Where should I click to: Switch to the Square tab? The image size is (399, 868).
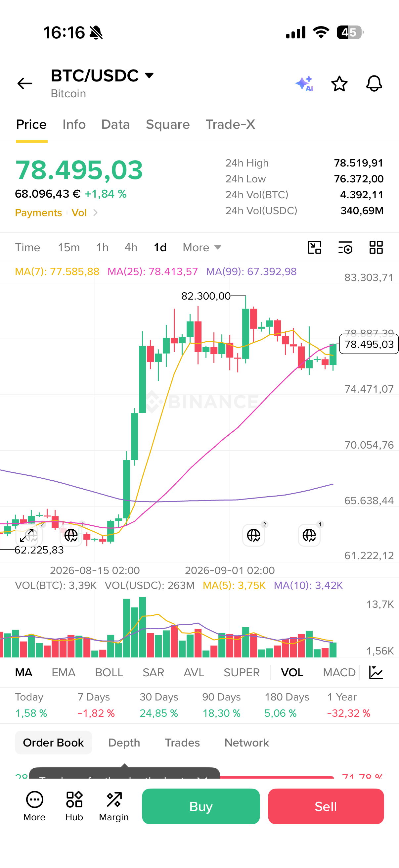tap(168, 124)
